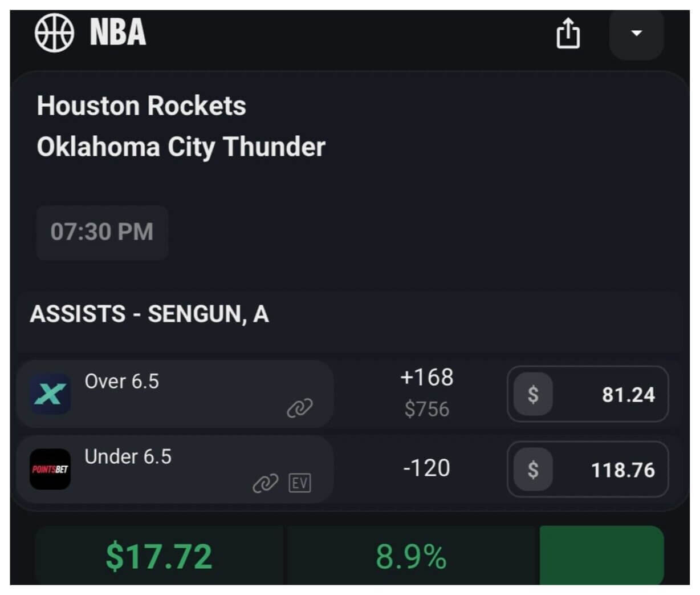Toggle the EV badge on Under 6.5
Image resolution: width=700 pixels, height=595 pixels.
(300, 483)
